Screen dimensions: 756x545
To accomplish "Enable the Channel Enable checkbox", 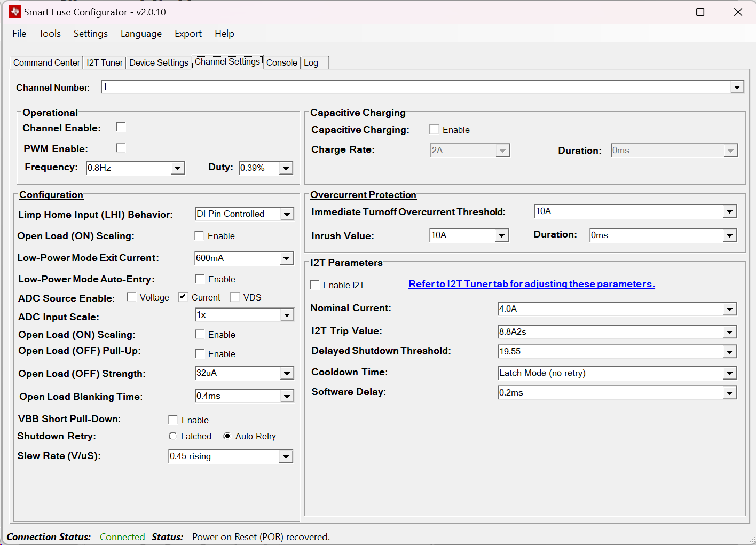I will click(x=121, y=127).
